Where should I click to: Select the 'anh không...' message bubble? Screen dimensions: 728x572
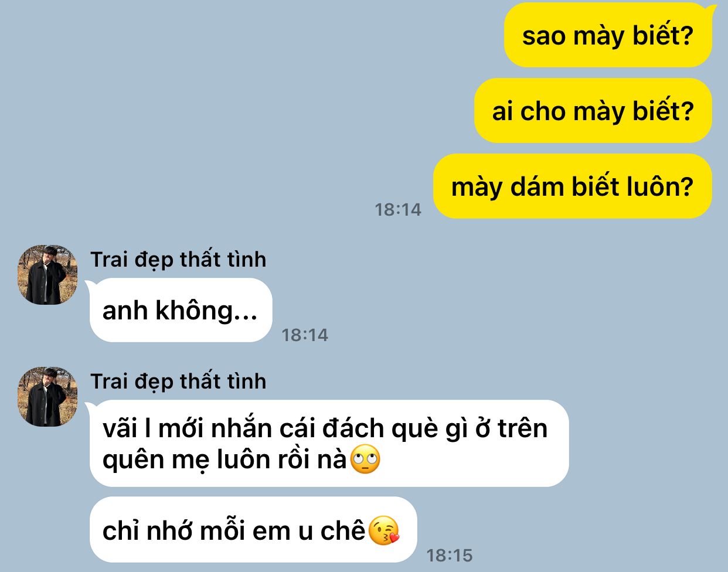point(181,310)
